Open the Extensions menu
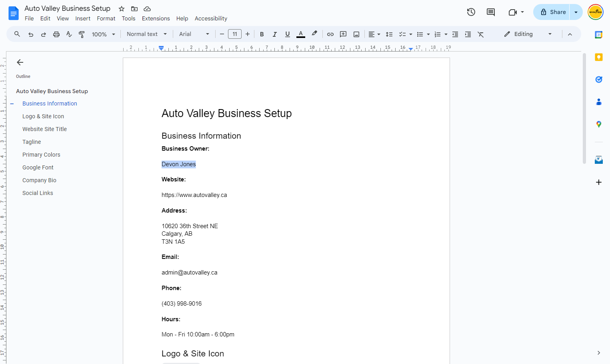Viewport: 610px width, 364px height. point(156,18)
